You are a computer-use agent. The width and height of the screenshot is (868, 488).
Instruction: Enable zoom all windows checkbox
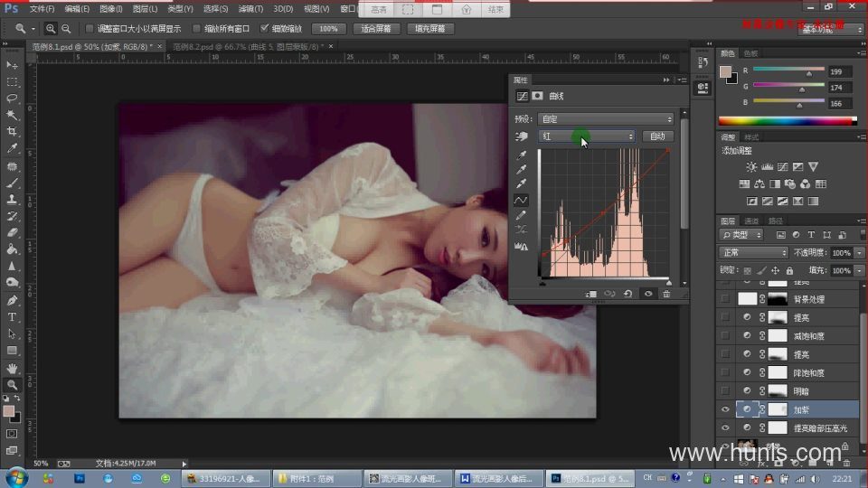[196, 28]
